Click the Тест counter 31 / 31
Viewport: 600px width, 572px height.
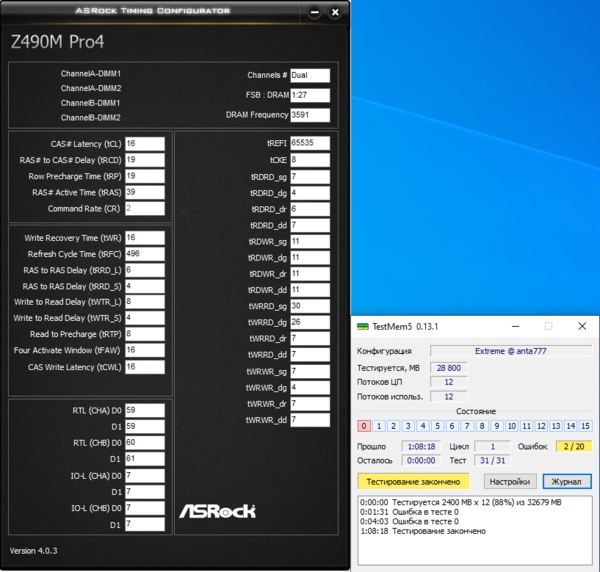click(492, 460)
